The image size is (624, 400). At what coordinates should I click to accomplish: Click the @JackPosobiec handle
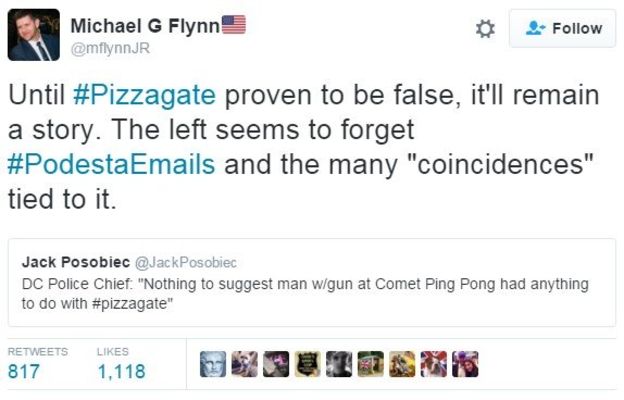[x=185, y=262]
